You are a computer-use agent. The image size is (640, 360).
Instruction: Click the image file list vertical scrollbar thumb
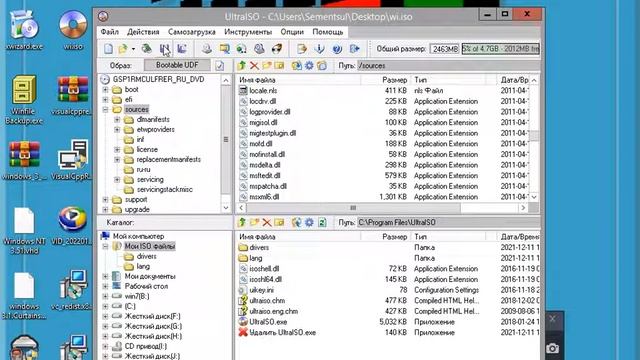coord(533,136)
